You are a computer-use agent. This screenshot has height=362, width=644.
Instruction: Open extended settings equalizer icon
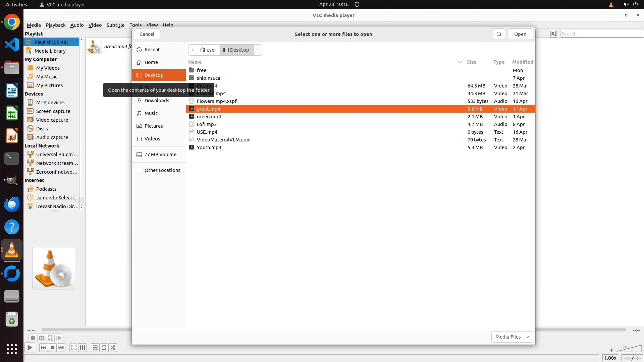coord(83,348)
